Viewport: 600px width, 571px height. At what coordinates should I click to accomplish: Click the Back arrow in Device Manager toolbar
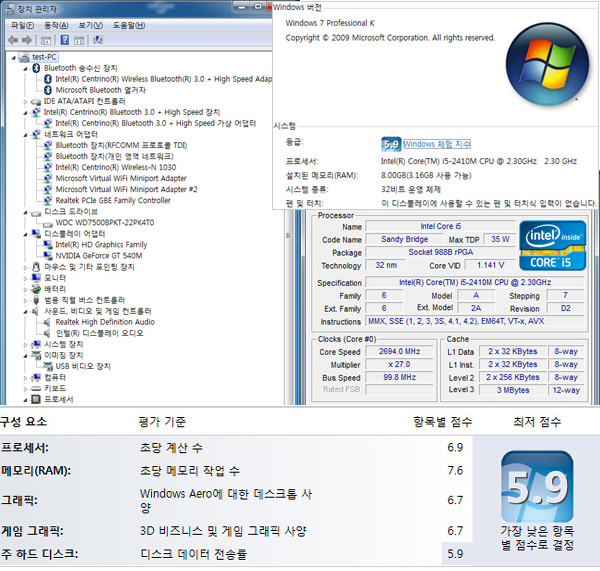pos(13,40)
